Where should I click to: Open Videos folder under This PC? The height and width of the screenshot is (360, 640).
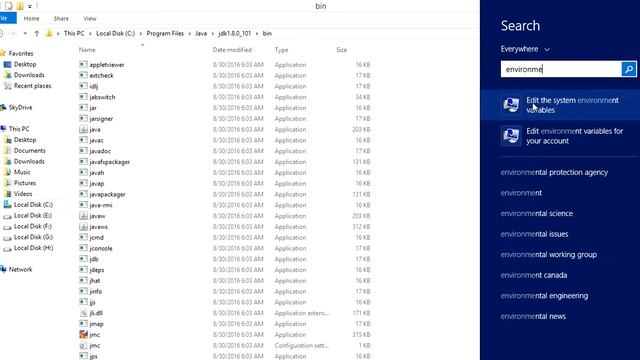18,194
